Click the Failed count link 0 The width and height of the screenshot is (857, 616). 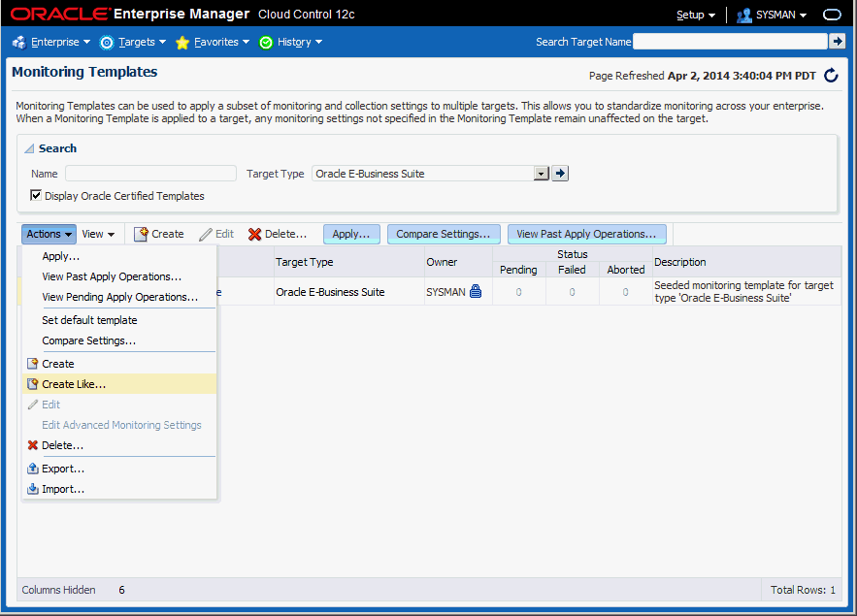tap(572, 292)
